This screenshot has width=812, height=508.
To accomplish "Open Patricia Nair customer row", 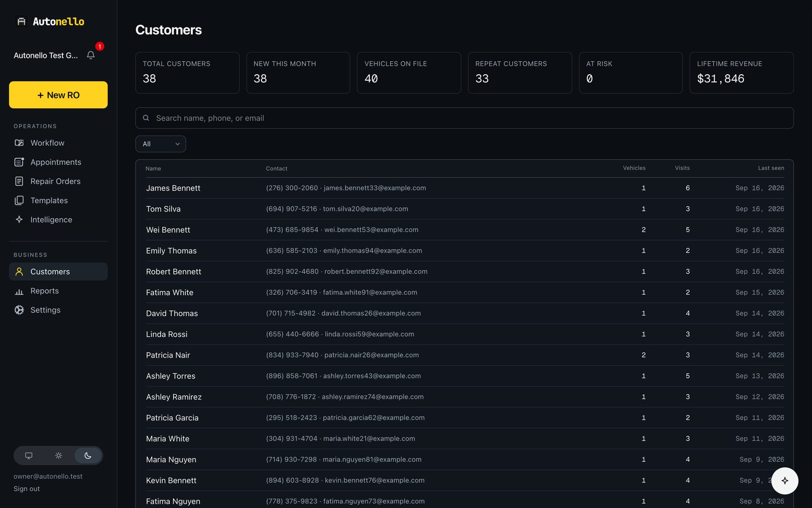I will [x=464, y=355].
